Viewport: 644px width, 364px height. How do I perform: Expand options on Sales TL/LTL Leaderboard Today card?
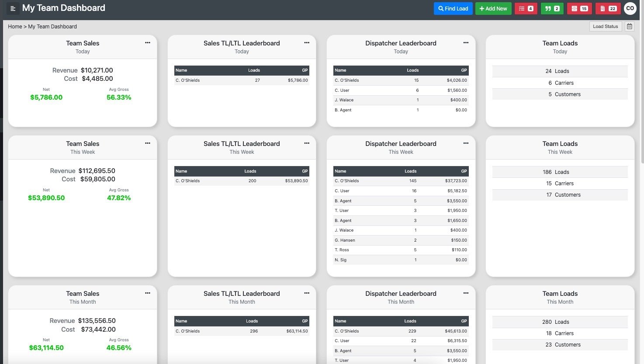pyautogui.click(x=307, y=43)
